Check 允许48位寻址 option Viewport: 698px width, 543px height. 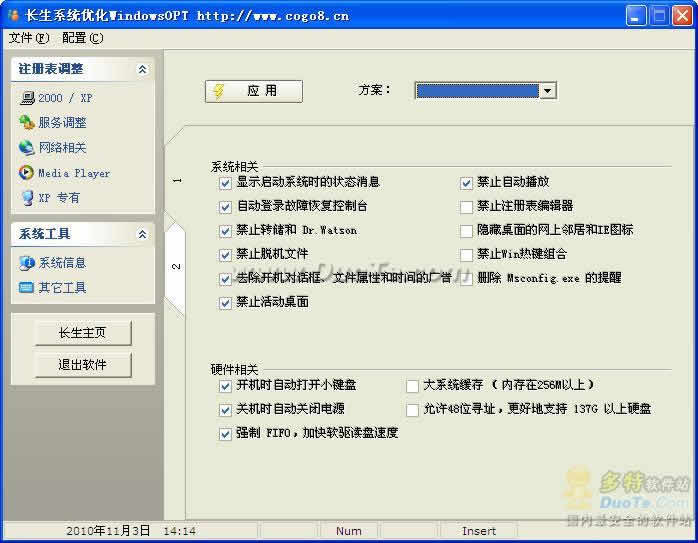pyautogui.click(x=413, y=410)
